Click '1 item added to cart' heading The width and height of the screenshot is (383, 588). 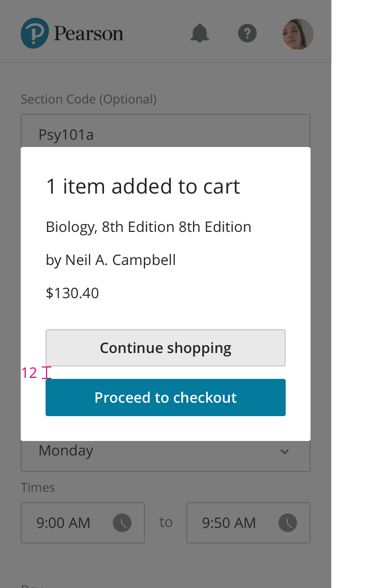pos(143,186)
